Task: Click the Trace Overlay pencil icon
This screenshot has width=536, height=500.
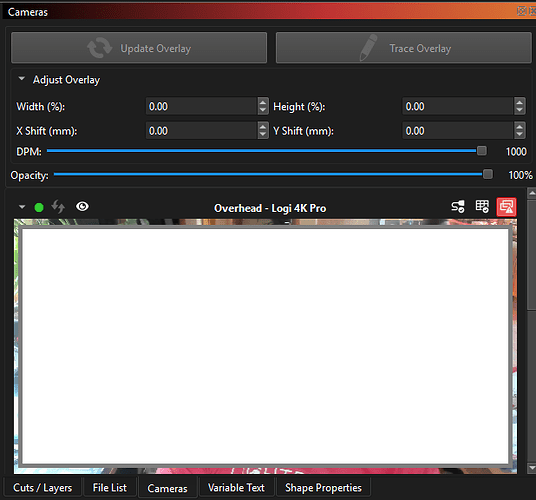Action: point(368,48)
